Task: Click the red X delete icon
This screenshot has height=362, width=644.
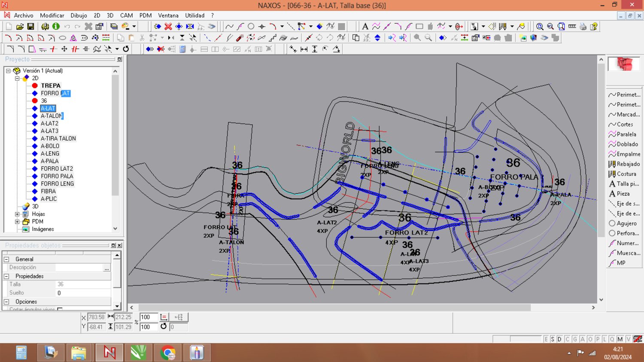Action: [x=168, y=27]
